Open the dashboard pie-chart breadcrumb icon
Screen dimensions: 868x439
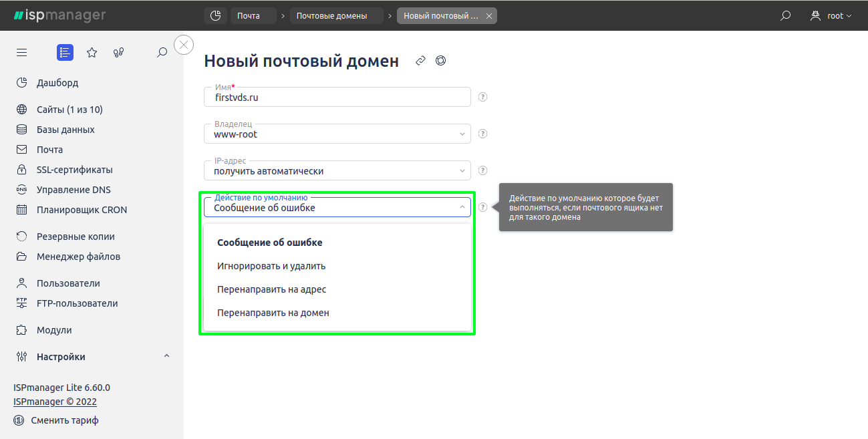[214, 15]
